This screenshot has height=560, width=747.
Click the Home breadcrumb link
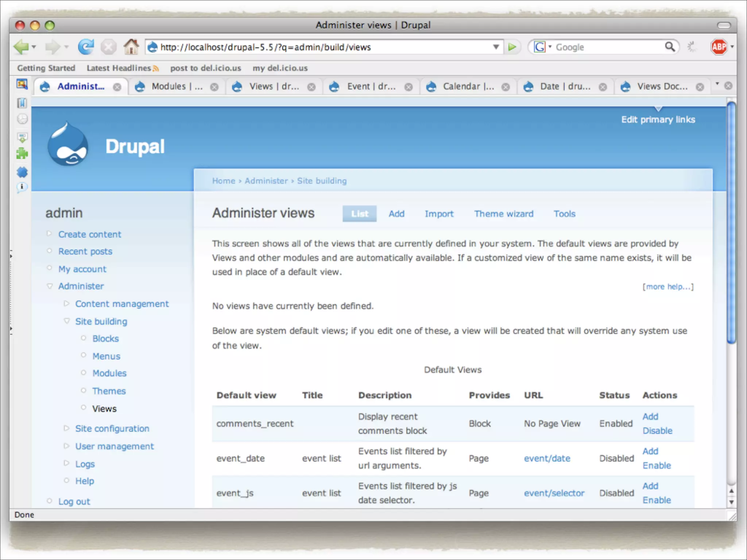tap(224, 181)
